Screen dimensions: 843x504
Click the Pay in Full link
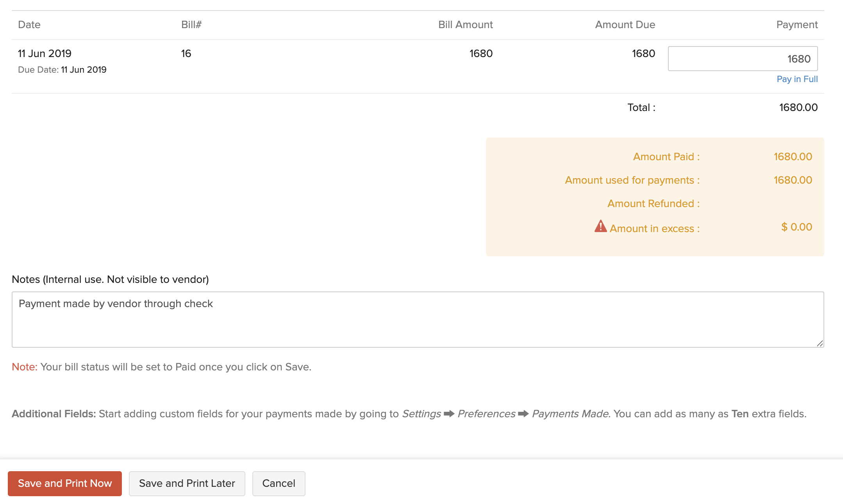pyautogui.click(x=797, y=79)
